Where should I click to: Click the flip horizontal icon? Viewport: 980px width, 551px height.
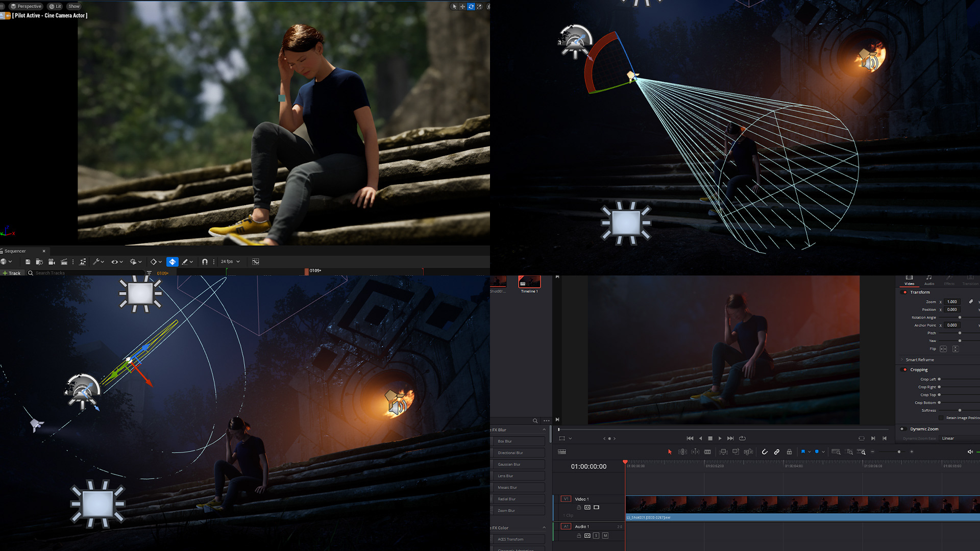[x=943, y=349]
